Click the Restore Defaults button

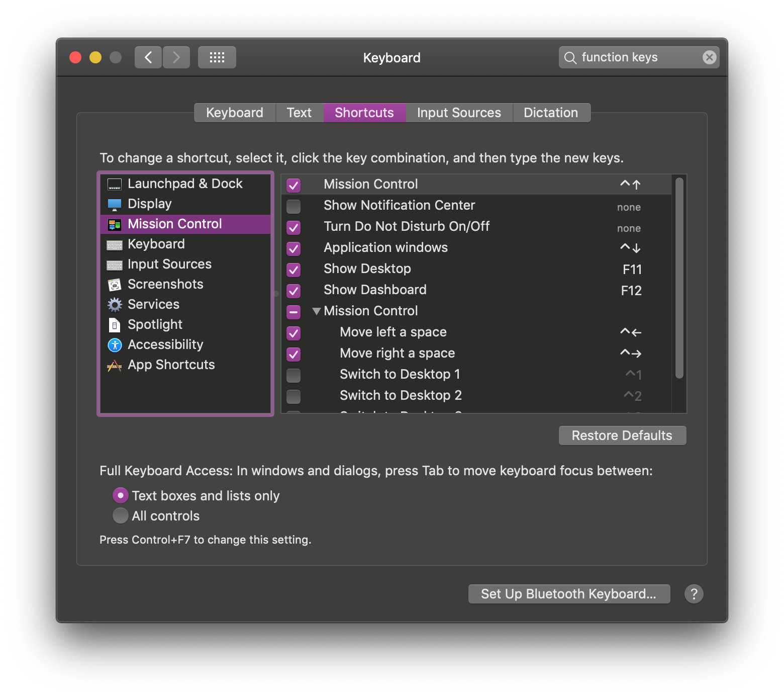point(622,435)
